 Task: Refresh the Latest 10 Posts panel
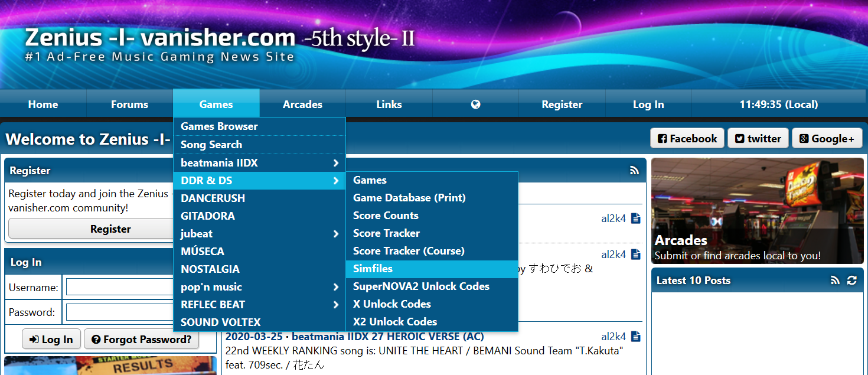coord(851,281)
